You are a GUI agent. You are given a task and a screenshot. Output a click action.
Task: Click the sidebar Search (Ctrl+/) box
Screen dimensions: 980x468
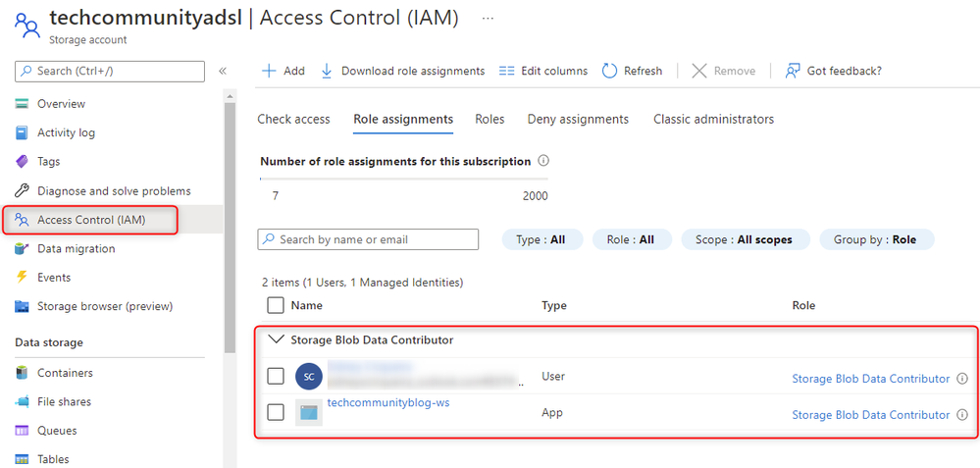pyautogui.click(x=110, y=72)
